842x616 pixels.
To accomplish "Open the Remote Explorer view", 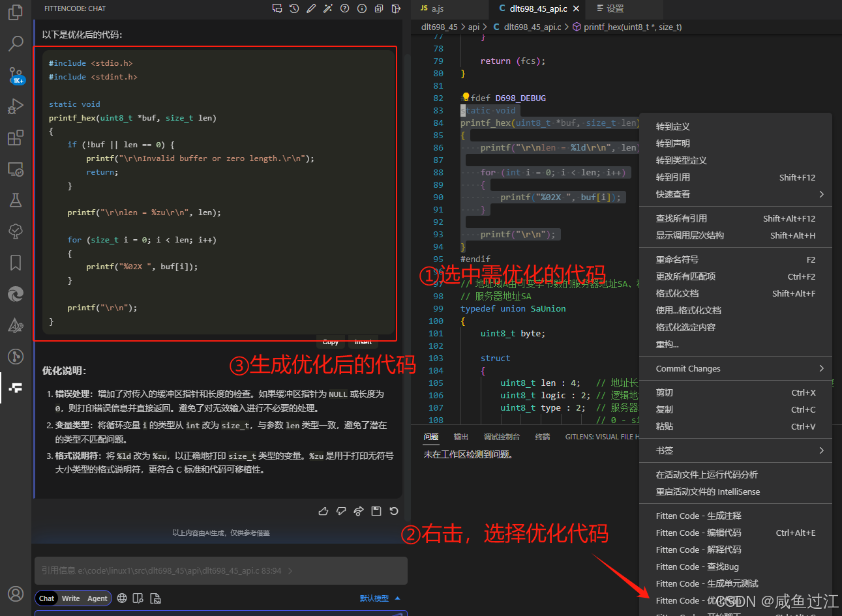I will click(x=16, y=169).
